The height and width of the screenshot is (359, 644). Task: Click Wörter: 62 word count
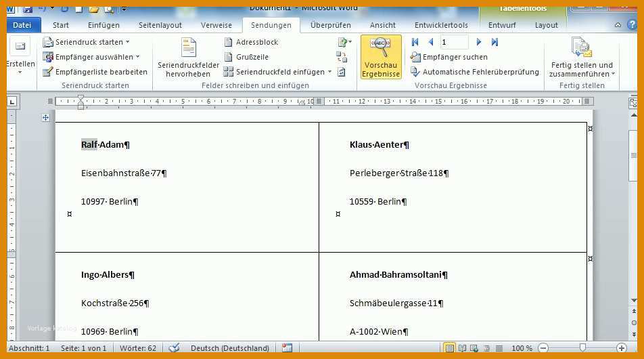click(x=138, y=348)
